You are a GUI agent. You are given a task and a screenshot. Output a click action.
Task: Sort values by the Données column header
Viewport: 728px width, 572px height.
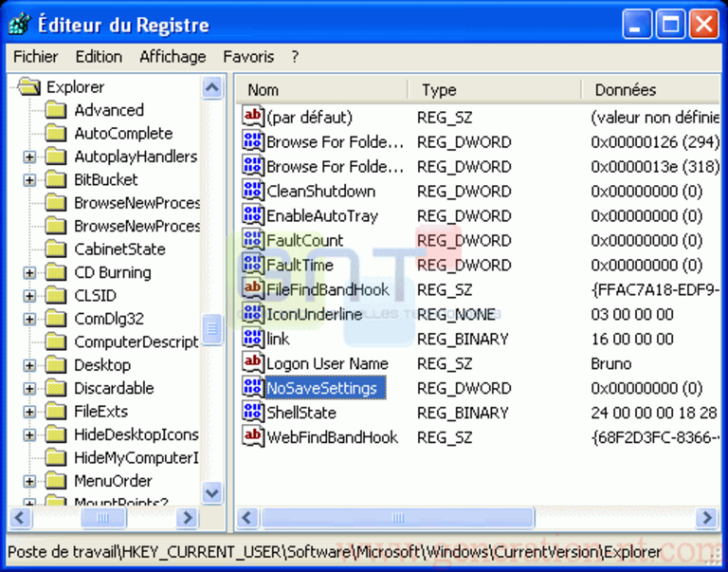650,90
